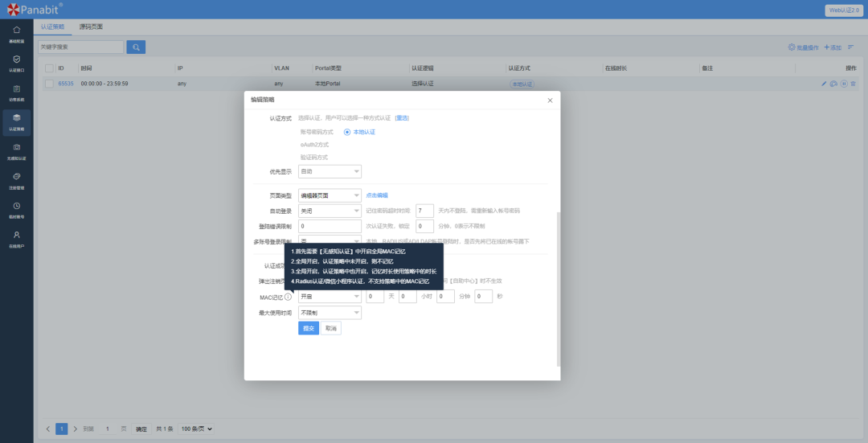The width and height of the screenshot is (868, 443).
Task: Click the 记住密码超时时间 days field showing 7
Action: click(424, 211)
